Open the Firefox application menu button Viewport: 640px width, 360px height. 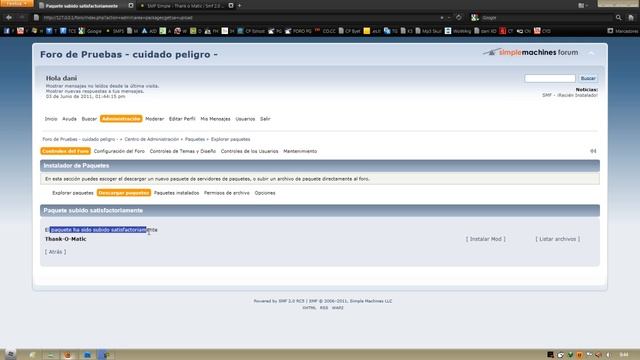pyautogui.click(x=16, y=3)
